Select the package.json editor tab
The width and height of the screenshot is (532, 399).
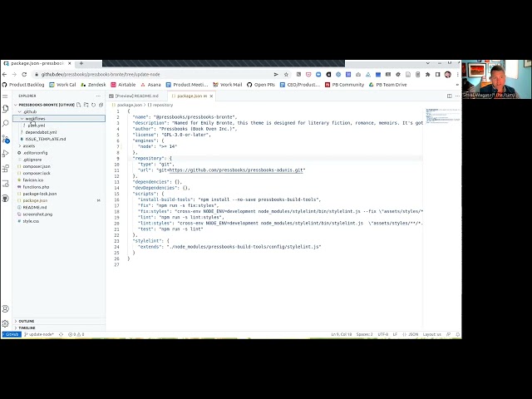tap(190, 96)
